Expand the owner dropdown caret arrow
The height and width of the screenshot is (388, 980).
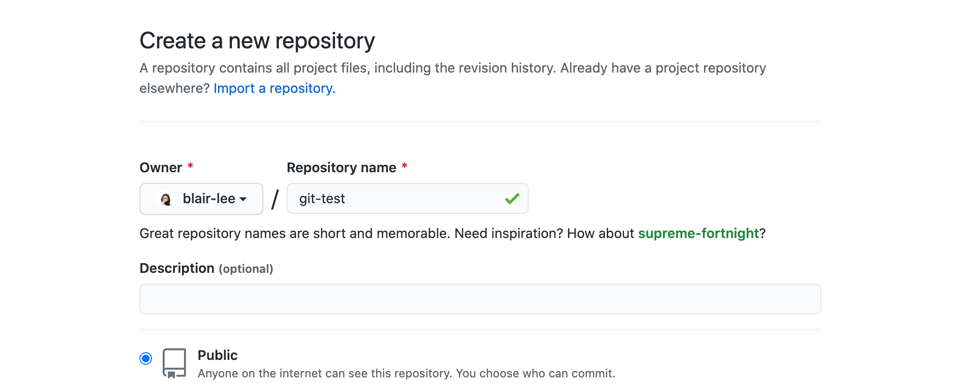(x=243, y=199)
